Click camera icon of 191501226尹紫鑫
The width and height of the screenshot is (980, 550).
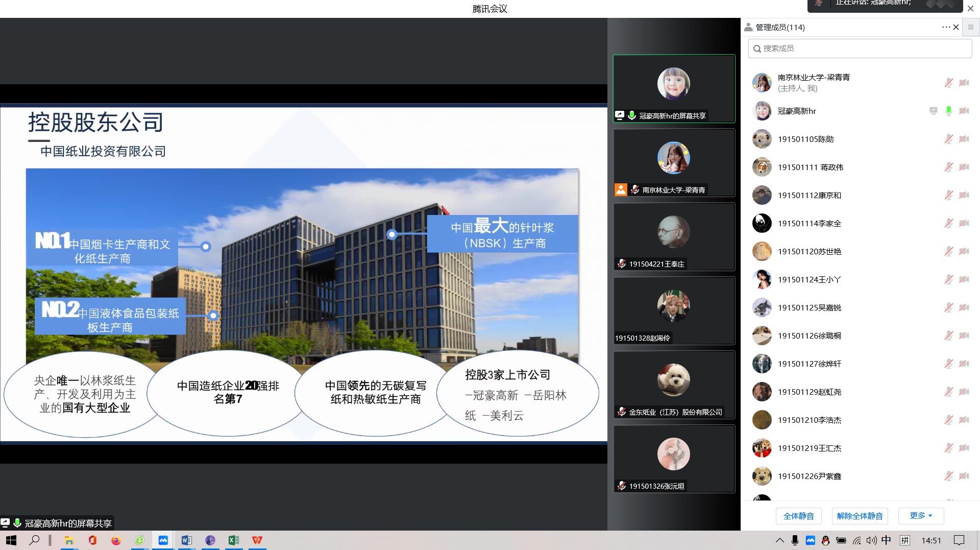(x=964, y=476)
